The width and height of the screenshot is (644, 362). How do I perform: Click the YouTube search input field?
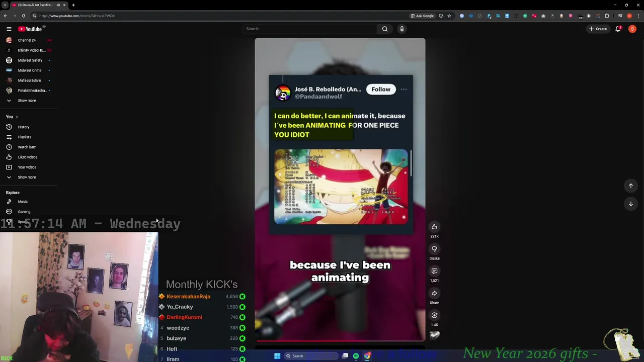click(309, 29)
